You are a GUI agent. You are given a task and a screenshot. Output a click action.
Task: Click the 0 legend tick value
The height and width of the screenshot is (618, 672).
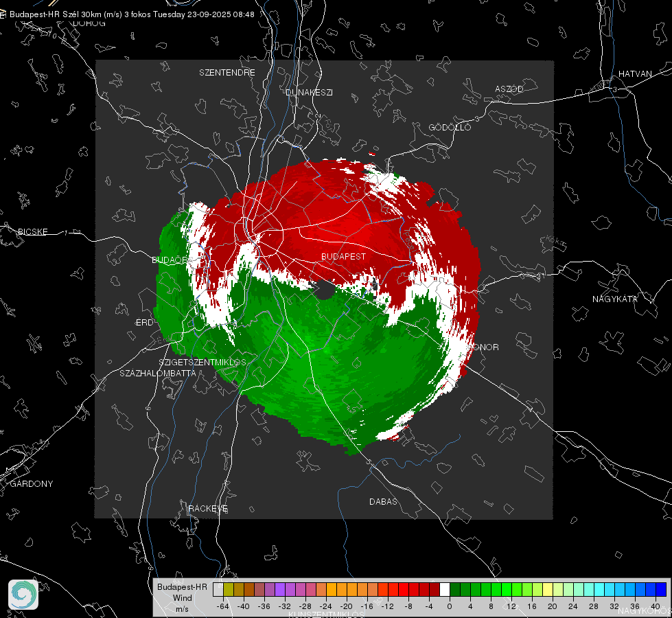tap(450, 606)
